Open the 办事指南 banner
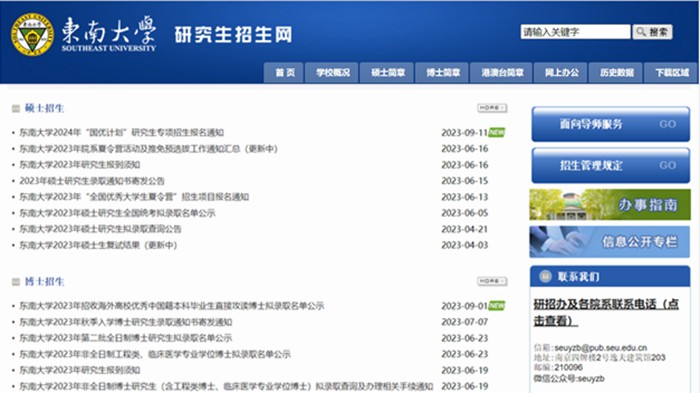Viewport: 700px width, 393px height. [610, 205]
